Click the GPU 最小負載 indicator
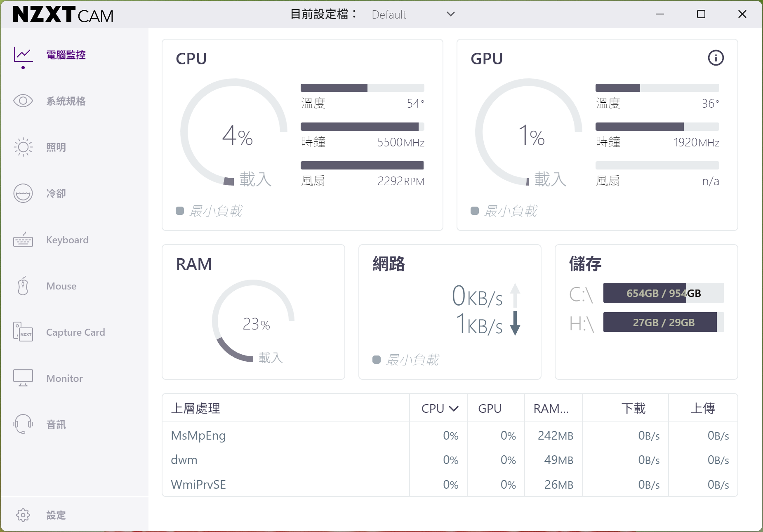This screenshot has width=763, height=532. (x=504, y=211)
